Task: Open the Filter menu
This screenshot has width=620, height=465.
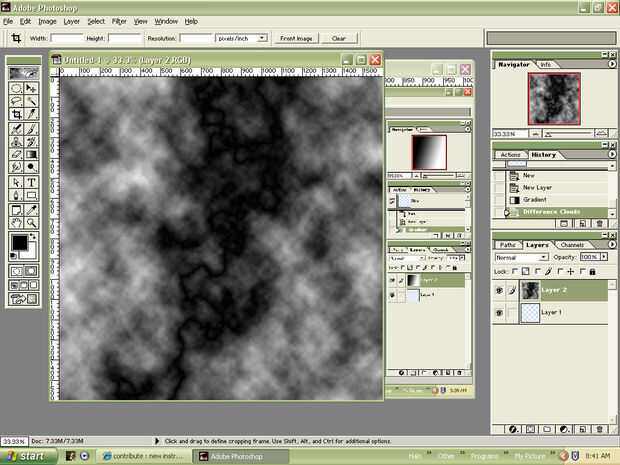Action: coord(119,21)
